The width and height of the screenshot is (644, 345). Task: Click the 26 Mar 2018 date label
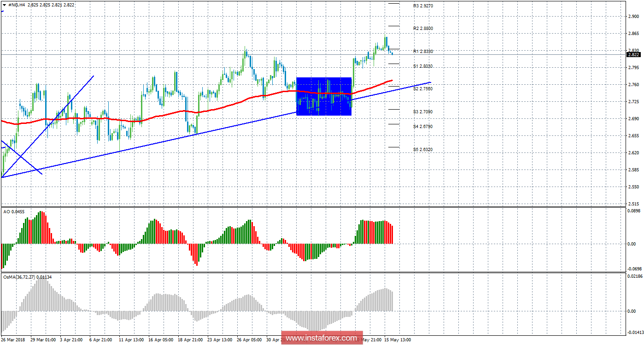tap(13, 340)
